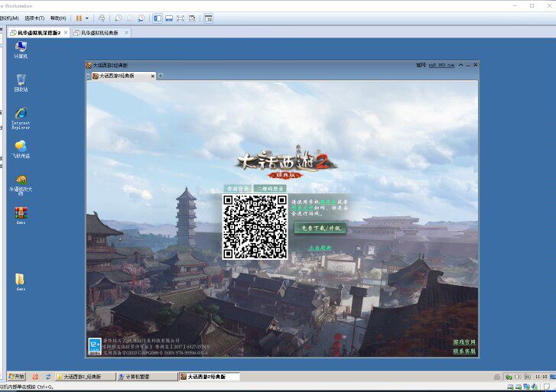The image size is (556, 392).
Task: Open the 游戏官网 link
Action: pos(463,342)
